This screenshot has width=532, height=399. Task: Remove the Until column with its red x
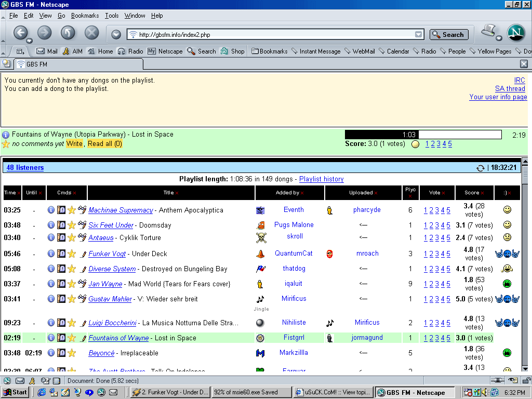(x=40, y=193)
